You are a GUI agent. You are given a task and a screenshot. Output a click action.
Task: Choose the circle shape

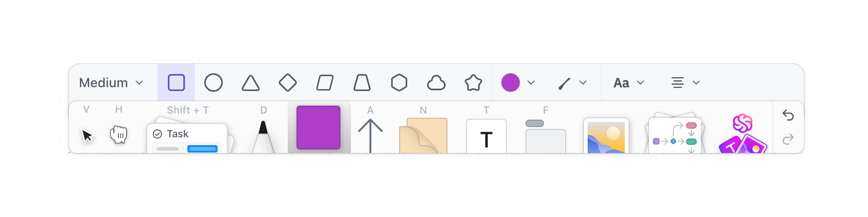pyautogui.click(x=214, y=83)
